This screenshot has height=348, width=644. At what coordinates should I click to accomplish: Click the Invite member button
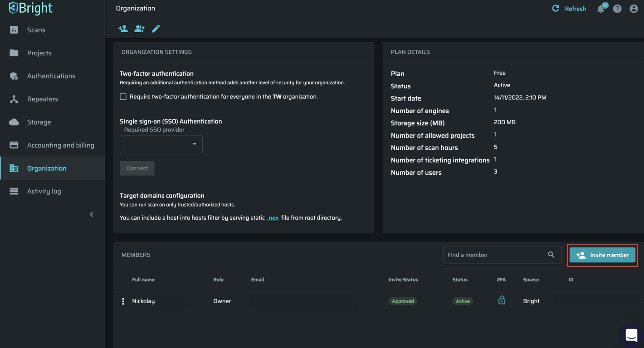pyautogui.click(x=602, y=255)
